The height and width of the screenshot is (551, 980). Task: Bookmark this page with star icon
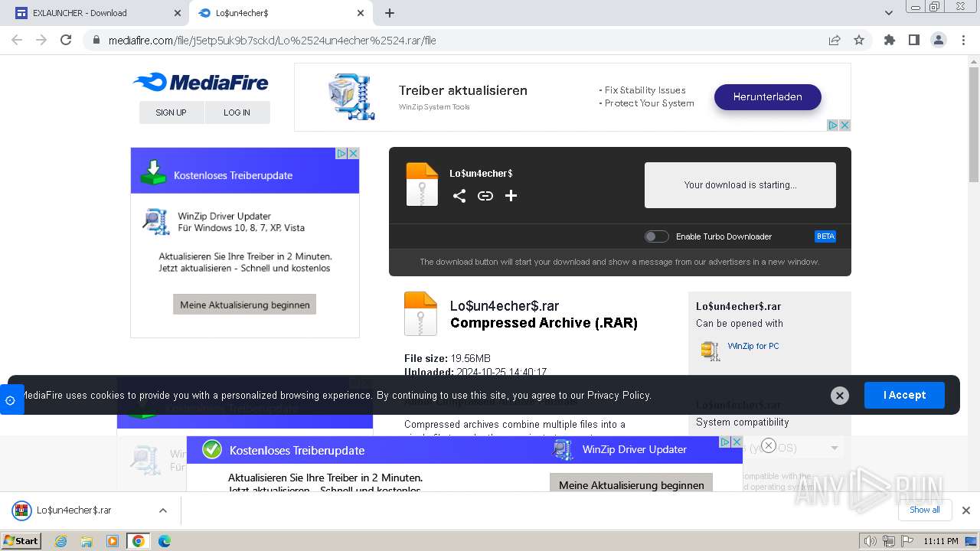[859, 41]
